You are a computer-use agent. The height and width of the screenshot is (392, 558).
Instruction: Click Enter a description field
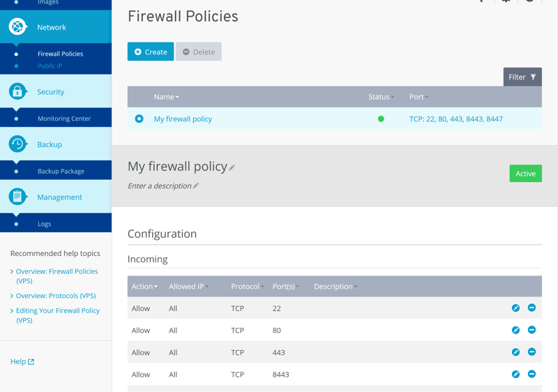(x=160, y=186)
